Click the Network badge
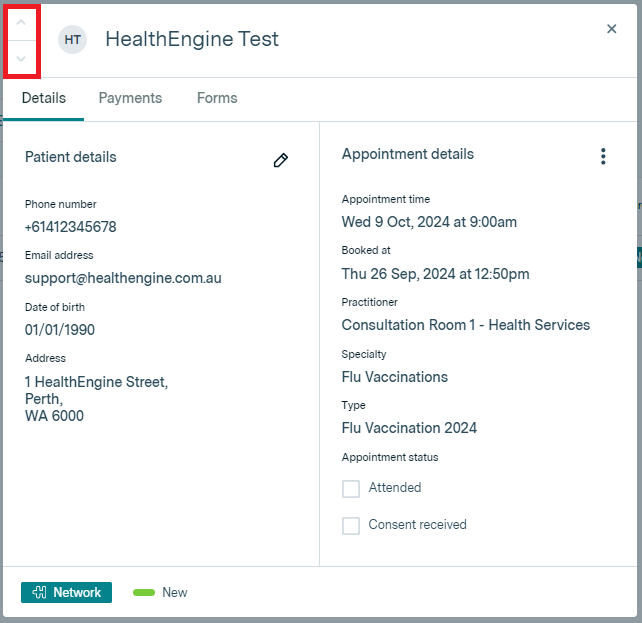642x623 pixels. coord(66,592)
